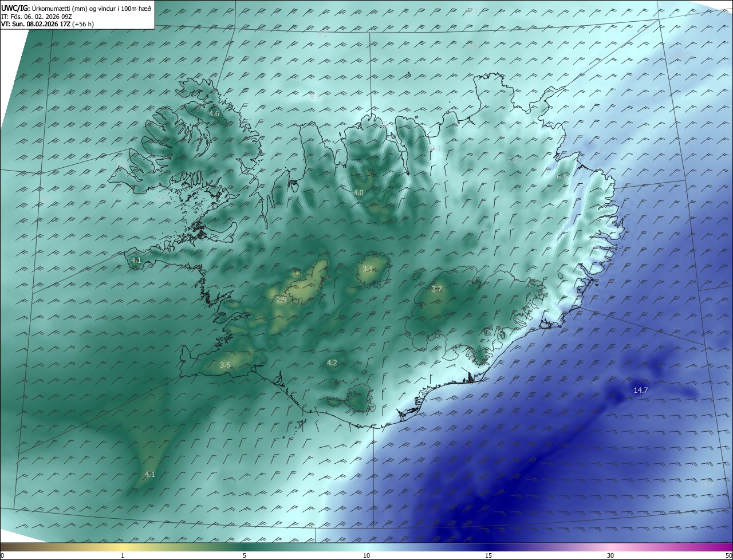This screenshot has width=733, height=560.
Task: Click the '4.1' value in the yellowish ocean patch
Action: [x=149, y=474]
